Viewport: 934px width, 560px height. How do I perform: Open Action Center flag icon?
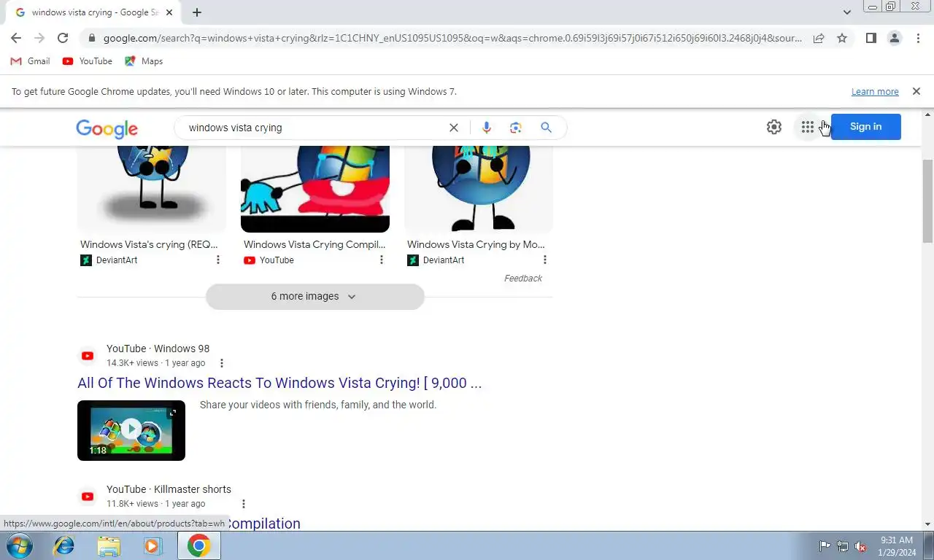click(x=825, y=546)
